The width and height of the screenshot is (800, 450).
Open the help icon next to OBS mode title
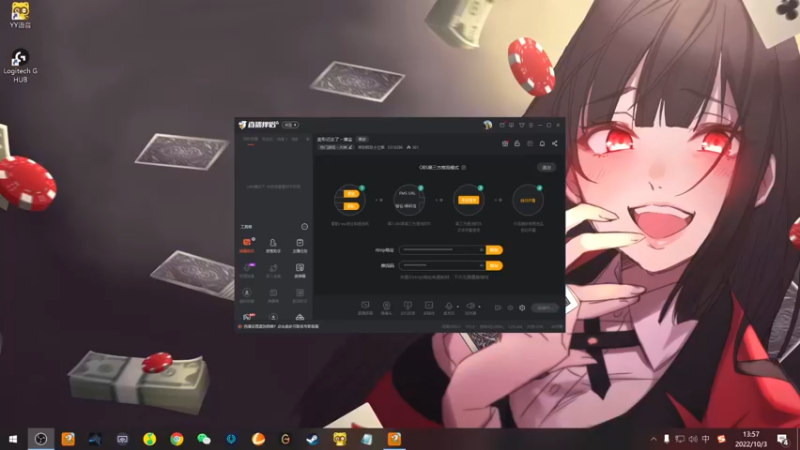tap(463, 167)
